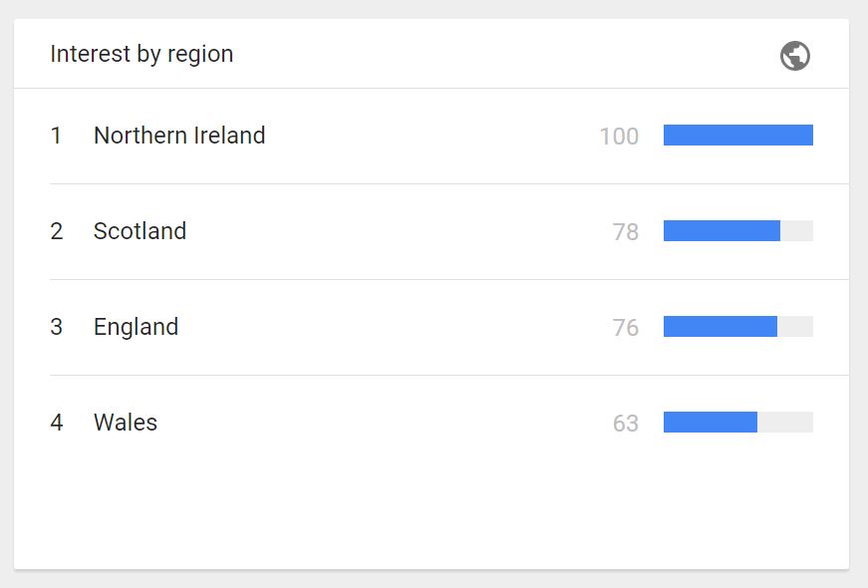The image size is (868, 588).
Task: Click the 'Interest by region' heading
Action: pos(142,54)
